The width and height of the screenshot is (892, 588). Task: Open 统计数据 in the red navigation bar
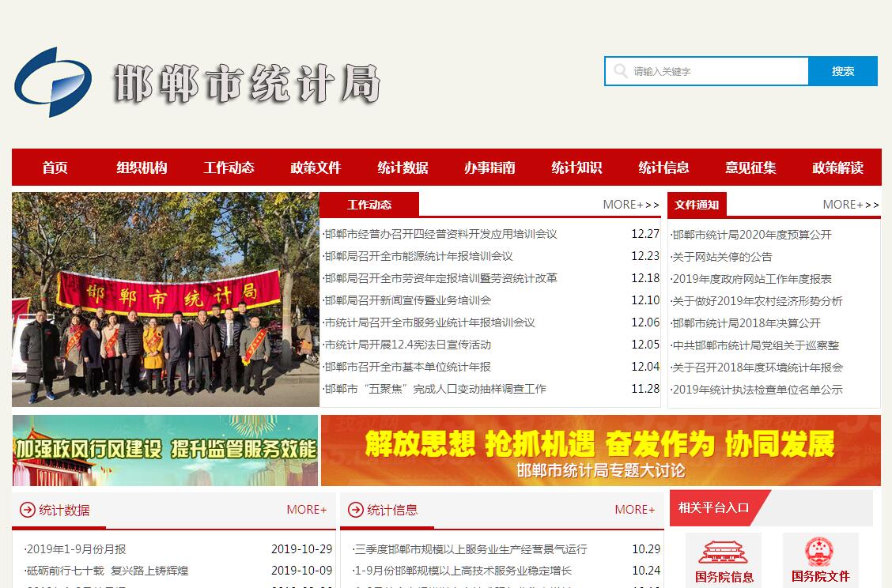403,168
